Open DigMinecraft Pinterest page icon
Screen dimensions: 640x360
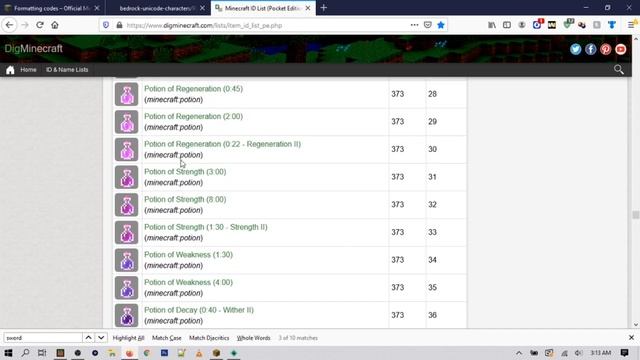pos(606,49)
